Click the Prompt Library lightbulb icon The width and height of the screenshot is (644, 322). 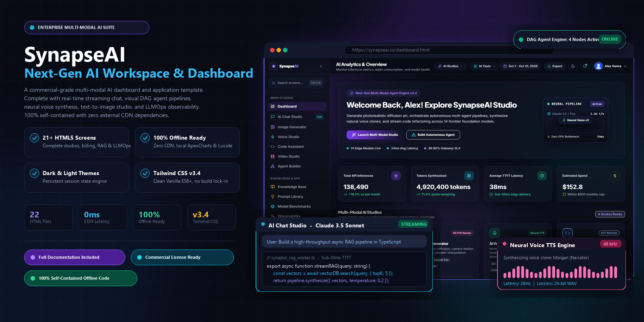click(x=272, y=196)
